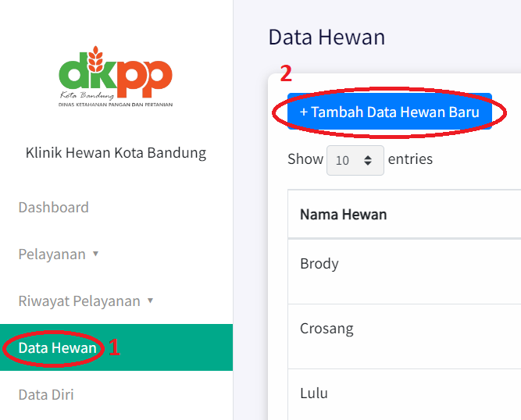Open the Pelayanan sidebar menu
Viewport: 521px width, 420px height.
52,254
